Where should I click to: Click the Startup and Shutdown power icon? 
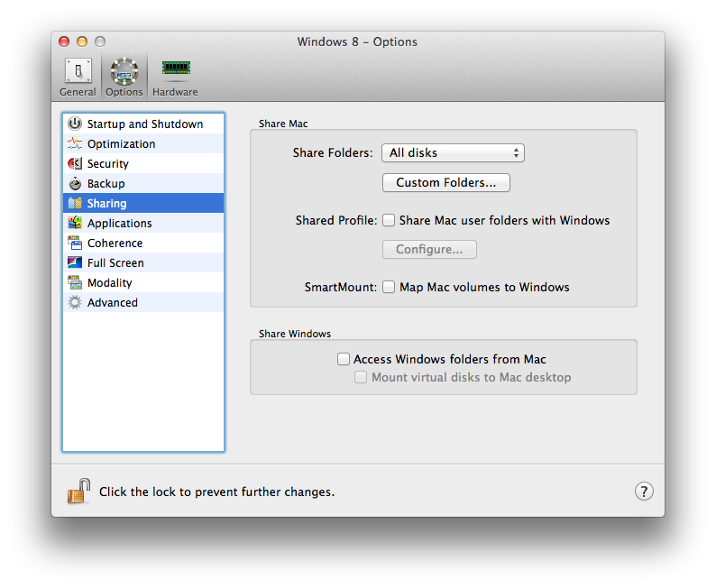tap(75, 124)
